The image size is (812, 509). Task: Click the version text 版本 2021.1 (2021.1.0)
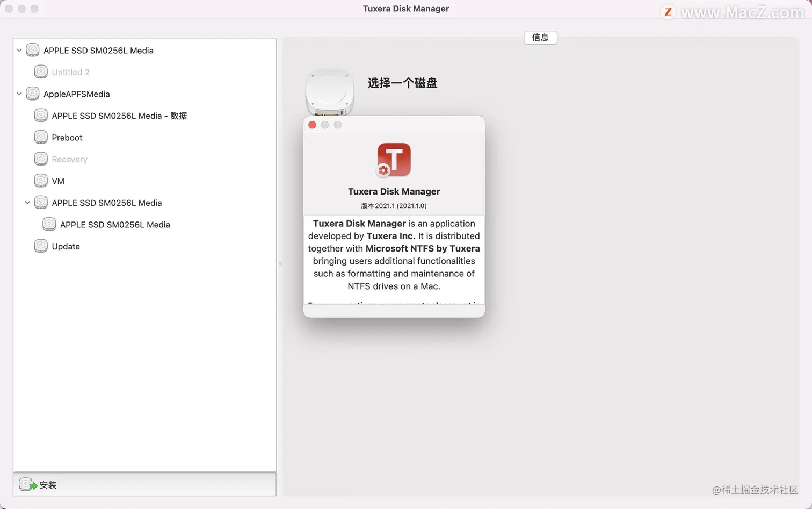(x=394, y=206)
